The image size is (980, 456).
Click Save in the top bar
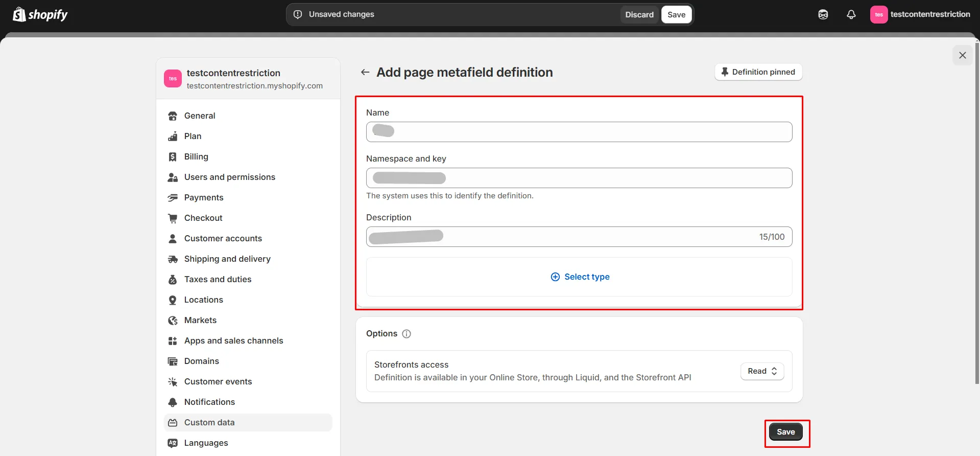tap(676, 15)
